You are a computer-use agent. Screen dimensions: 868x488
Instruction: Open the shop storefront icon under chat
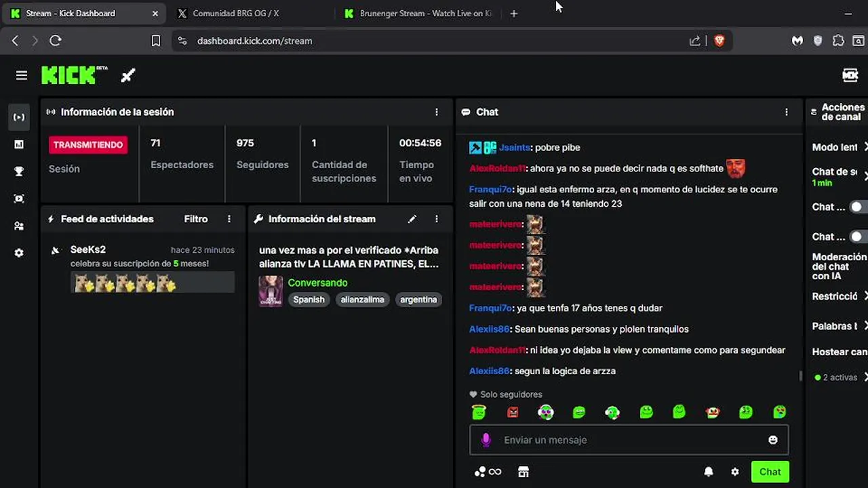click(x=523, y=472)
